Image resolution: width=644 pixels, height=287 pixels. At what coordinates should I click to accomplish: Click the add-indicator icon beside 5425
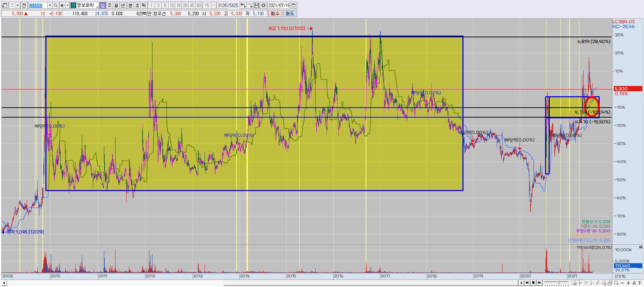243,5
